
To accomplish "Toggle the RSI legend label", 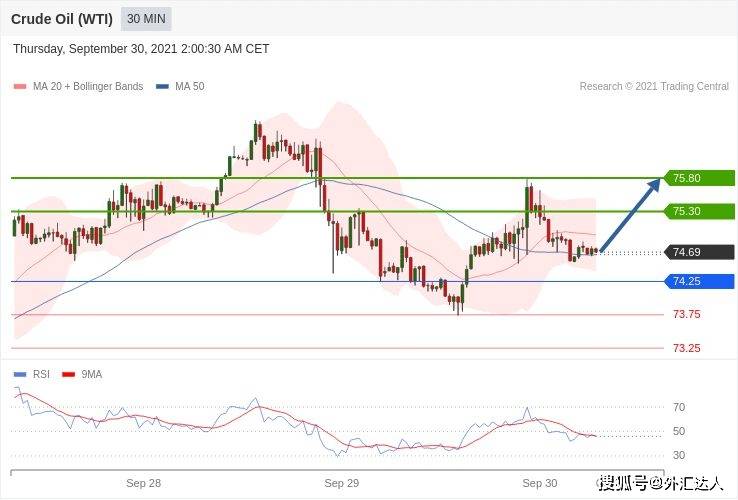I will tap(41, 375).
